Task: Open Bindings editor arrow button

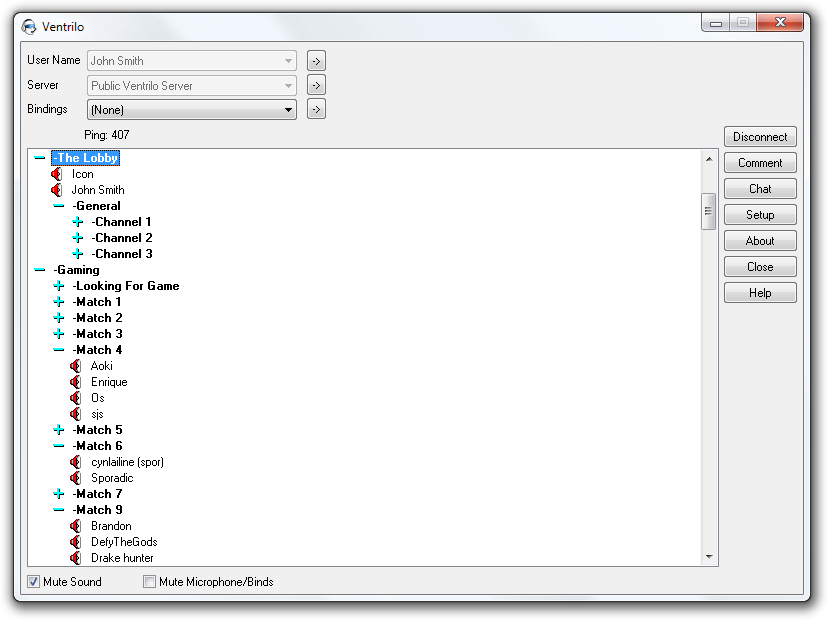Action: click(316, 109)
